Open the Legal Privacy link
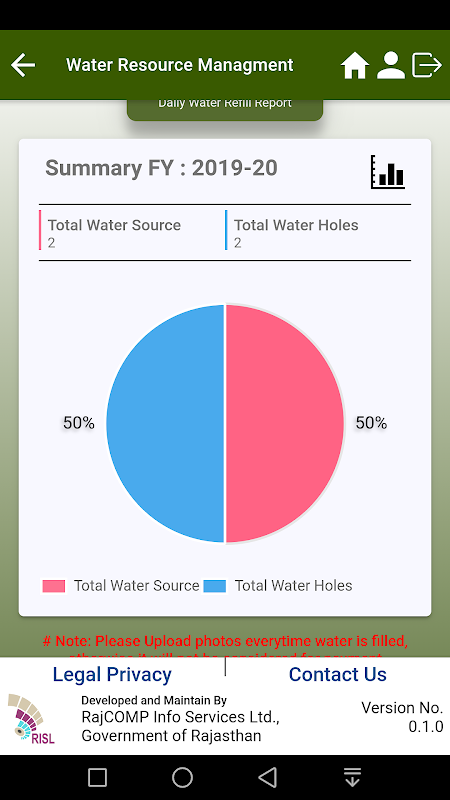The height and width of the screenshot is (800, 450). click(112, 674)
